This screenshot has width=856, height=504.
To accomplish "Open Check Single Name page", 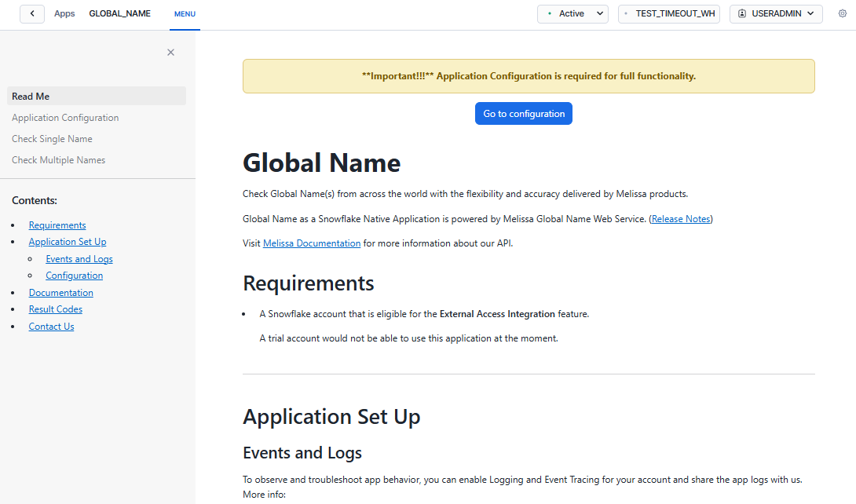I will pos(52,139).
